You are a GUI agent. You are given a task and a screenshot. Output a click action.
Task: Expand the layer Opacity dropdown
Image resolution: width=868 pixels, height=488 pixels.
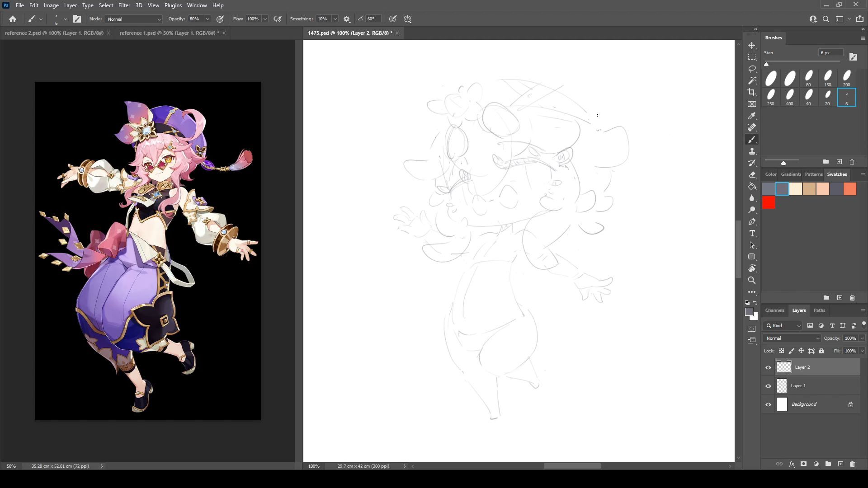[x=862, y=338]
